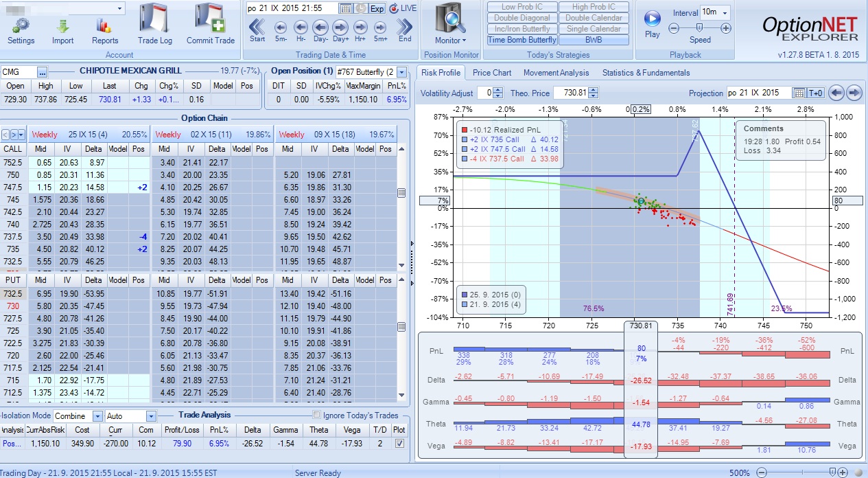The image size is (868, 478).
Task: Open the Settings gear
Action: tap(21, 31)
